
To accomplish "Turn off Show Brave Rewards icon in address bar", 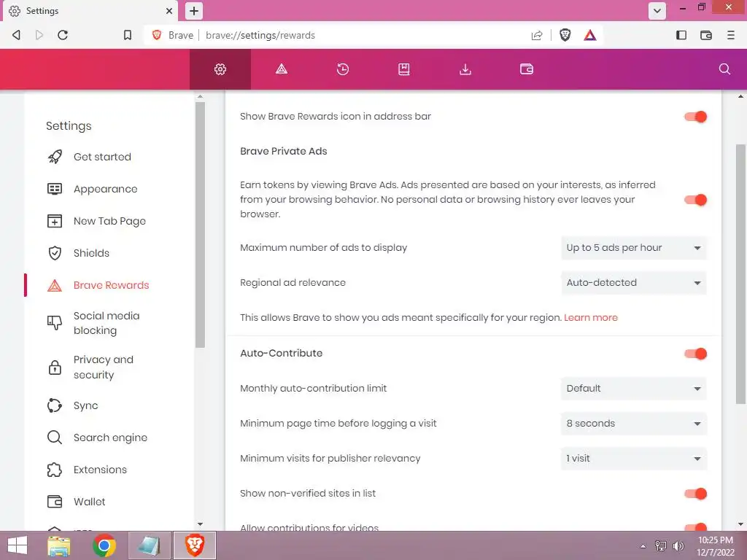I will [x=695, y=117].
